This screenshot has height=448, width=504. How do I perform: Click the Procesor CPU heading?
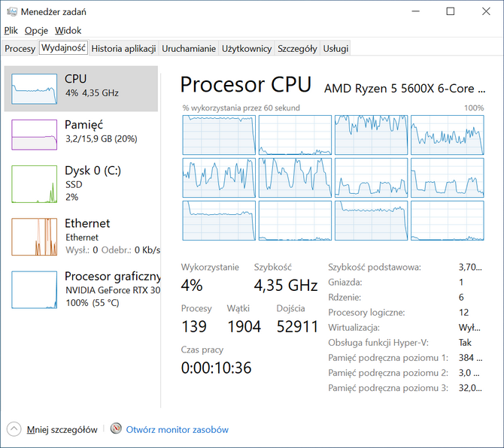(245, 84)
